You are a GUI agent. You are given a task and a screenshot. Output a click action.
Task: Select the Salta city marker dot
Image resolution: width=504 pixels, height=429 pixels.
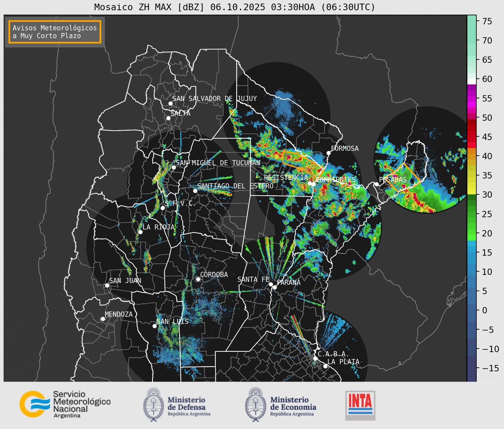click(169, 118)
